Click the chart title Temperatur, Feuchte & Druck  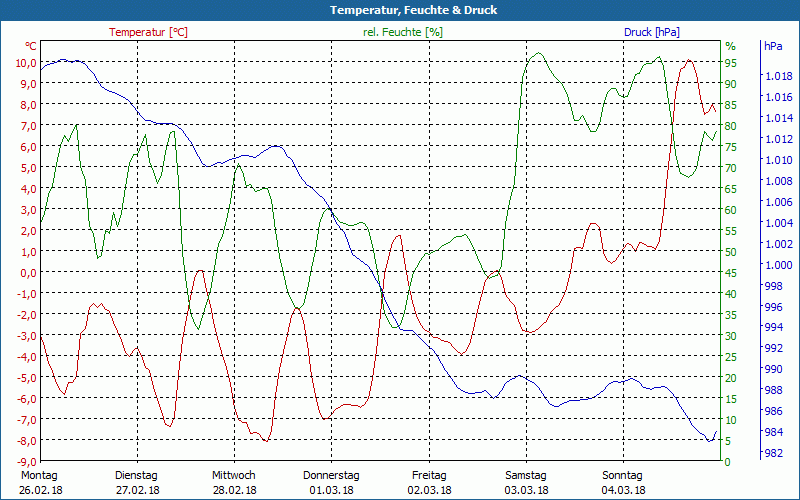pyautogui.click(x=399, y=10)
